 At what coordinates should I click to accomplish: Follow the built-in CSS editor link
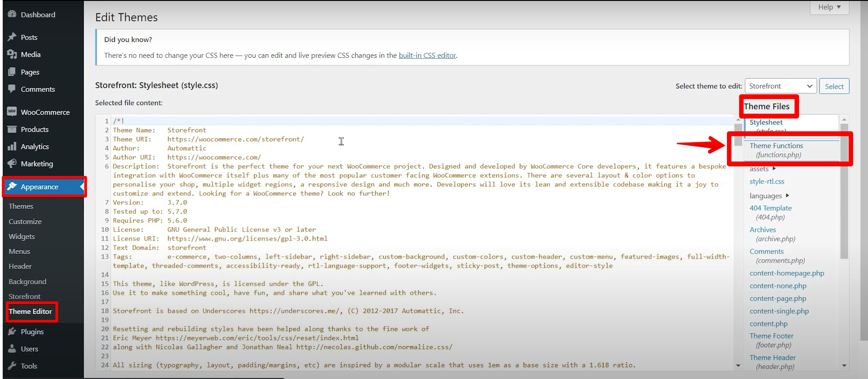(x=427, y=55)
